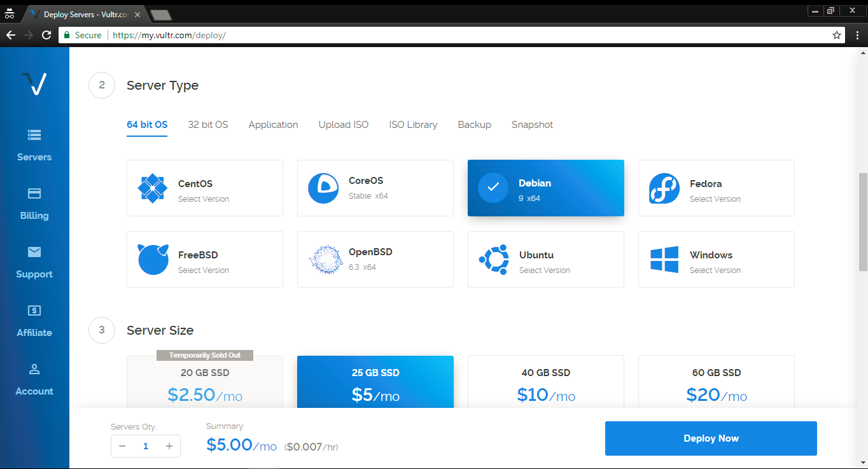868x469 pixels.
Task: Expand Ubuntu version selection
Action: 545,260
